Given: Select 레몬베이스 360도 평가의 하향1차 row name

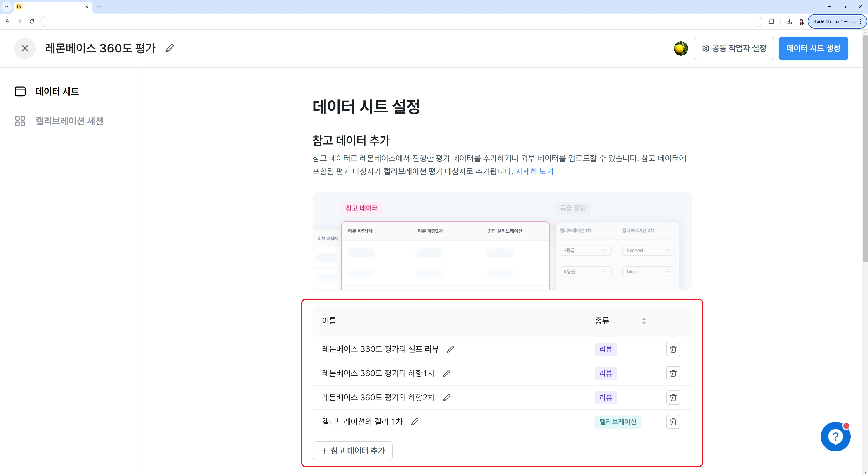Looking at the screenshot, I should coord(378,373).
